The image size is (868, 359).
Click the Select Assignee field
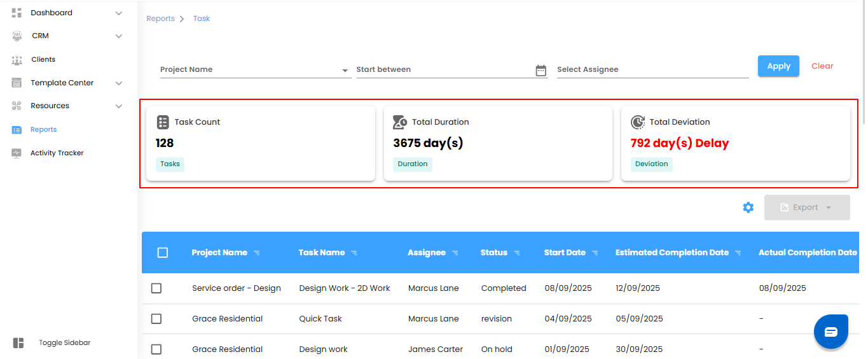[652, 70]
